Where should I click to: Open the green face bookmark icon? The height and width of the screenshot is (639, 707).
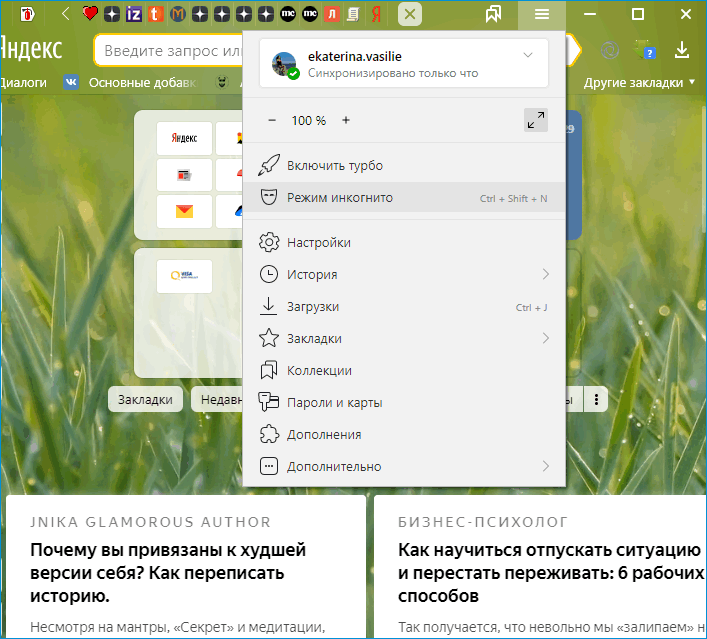click(221, 83)
